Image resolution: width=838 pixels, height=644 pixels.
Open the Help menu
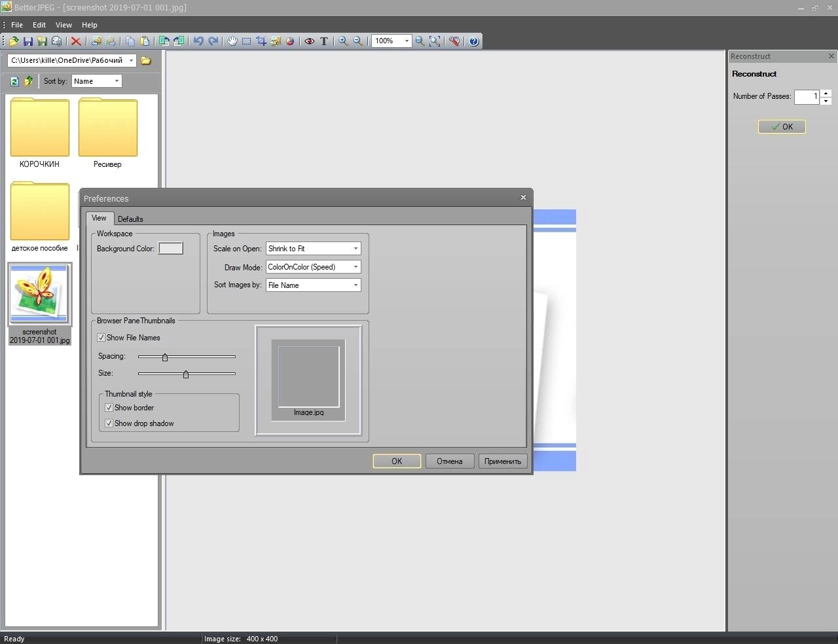coord(90,25)
